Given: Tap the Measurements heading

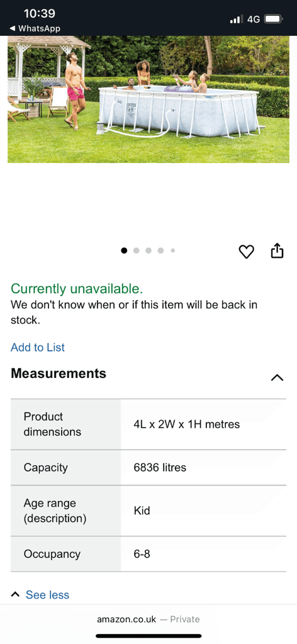Looking at the screenshot, I should 59,374.
